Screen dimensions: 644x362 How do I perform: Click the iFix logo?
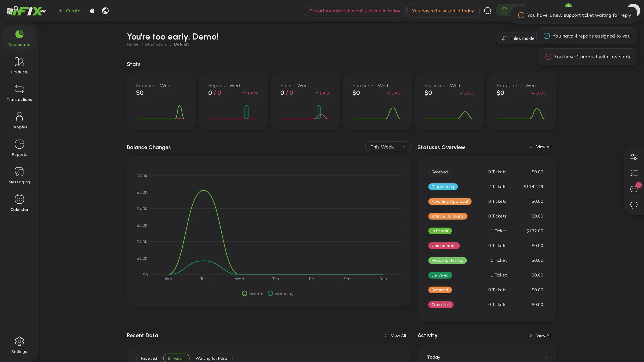26,11
